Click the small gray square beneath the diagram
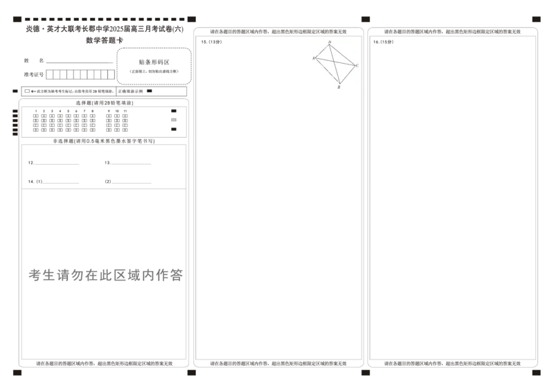This screenshot has height=392, width=554. point(340,91)
